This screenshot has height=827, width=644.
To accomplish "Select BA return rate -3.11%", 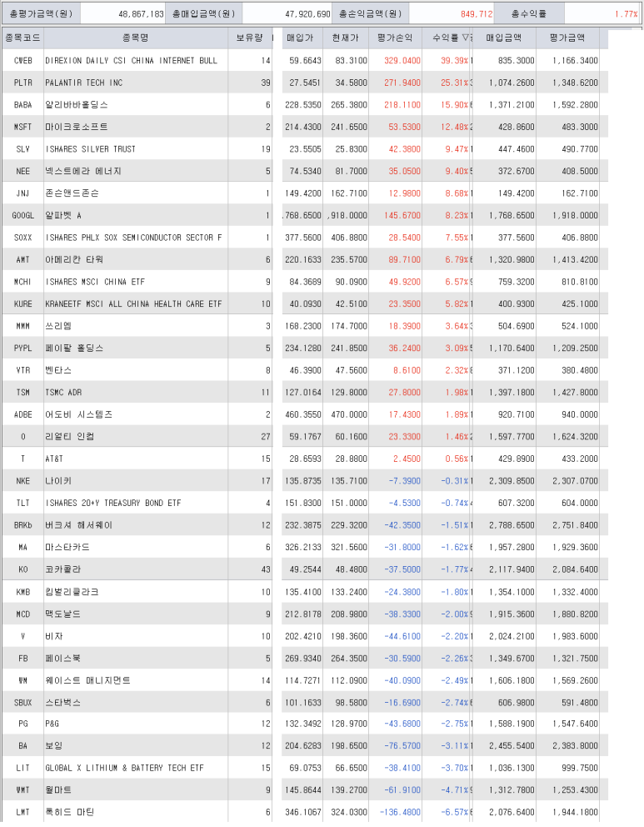I will 454,746.
